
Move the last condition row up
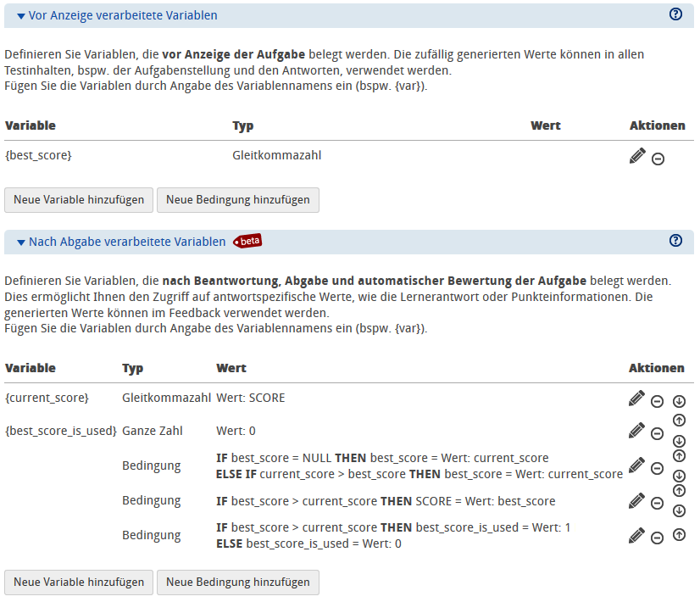click(679, 535)
